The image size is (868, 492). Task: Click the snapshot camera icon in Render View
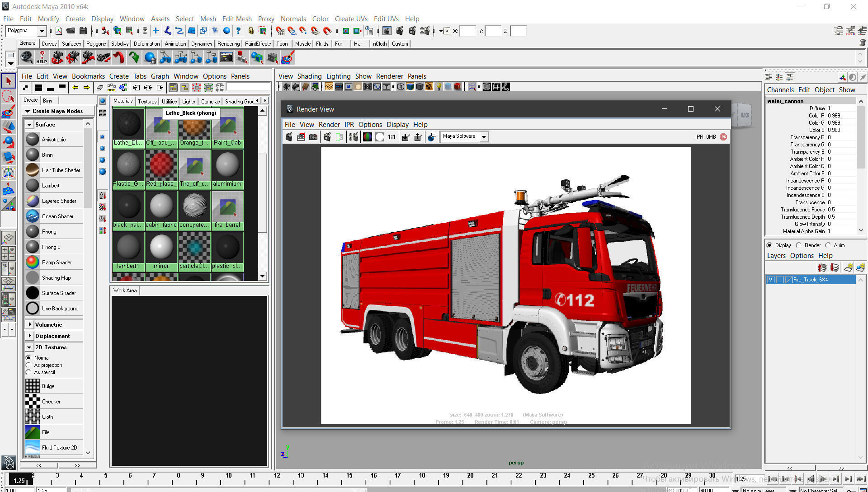coord(313,137)
